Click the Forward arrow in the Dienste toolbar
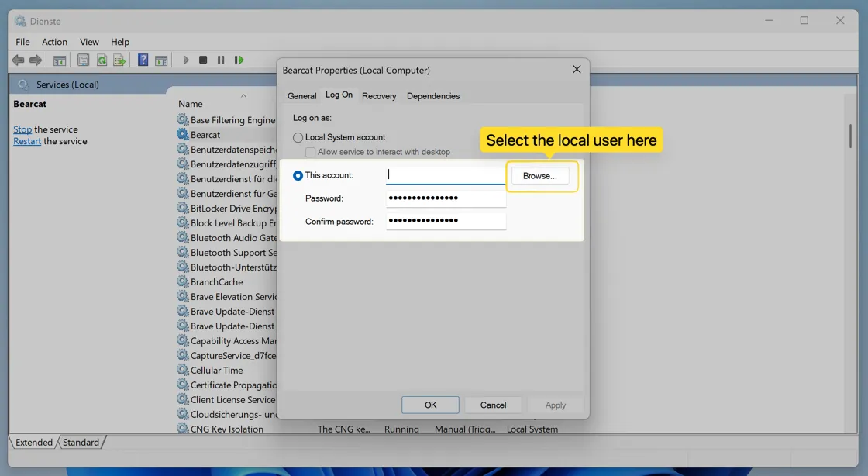868x476 pixels. click(x=36, y=60)
